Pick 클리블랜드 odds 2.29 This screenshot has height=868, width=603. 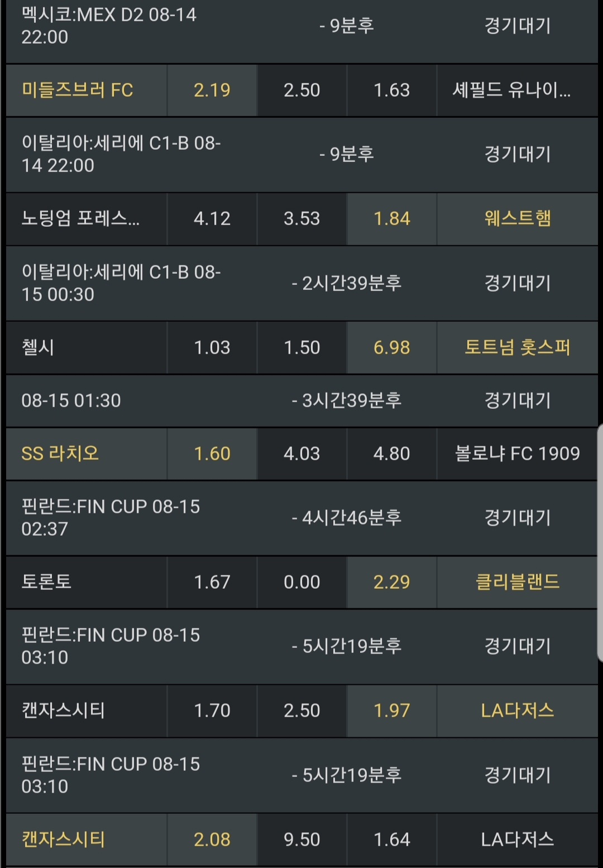(391, 582)
